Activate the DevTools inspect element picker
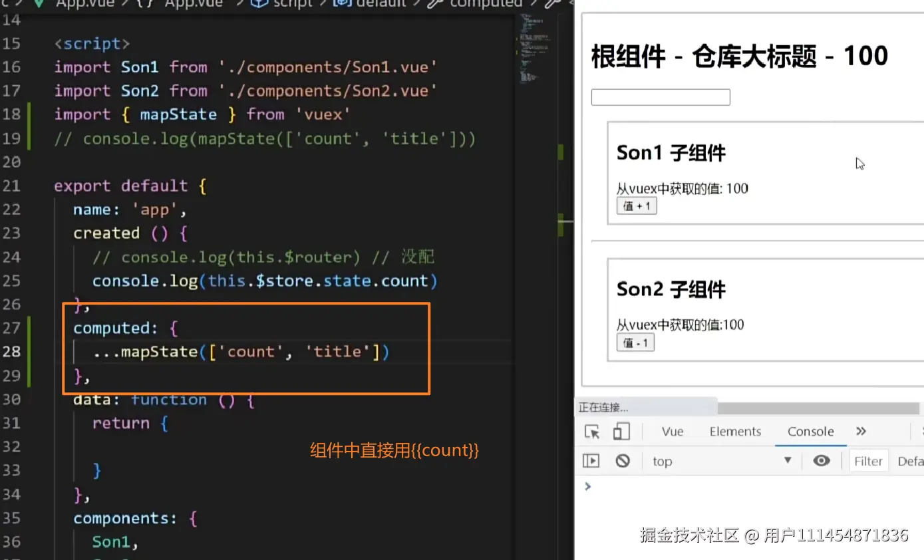 coord(592,432)
